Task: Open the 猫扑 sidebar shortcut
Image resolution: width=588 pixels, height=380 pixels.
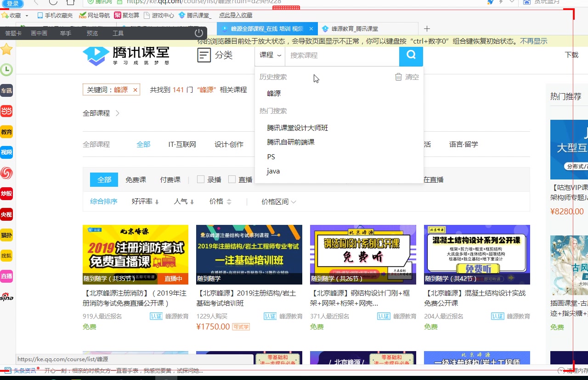Action: tap(6, 235)
